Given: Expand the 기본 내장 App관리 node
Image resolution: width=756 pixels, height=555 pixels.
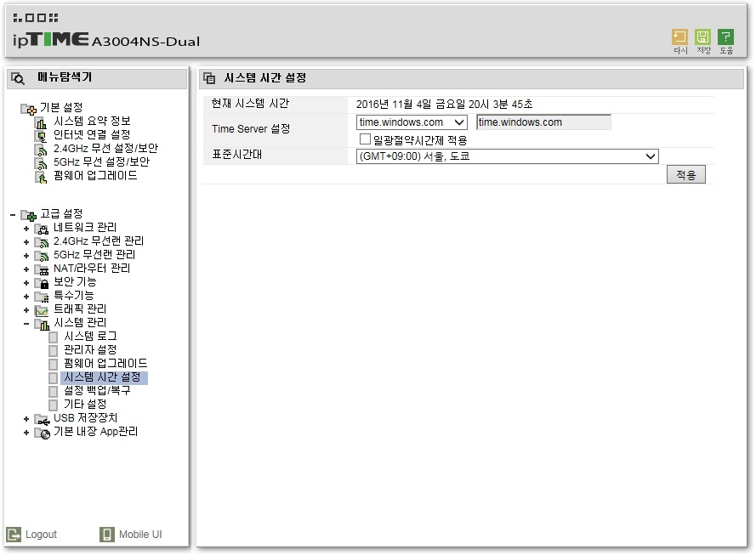Looking at the screenshot, I should [26, 433].
